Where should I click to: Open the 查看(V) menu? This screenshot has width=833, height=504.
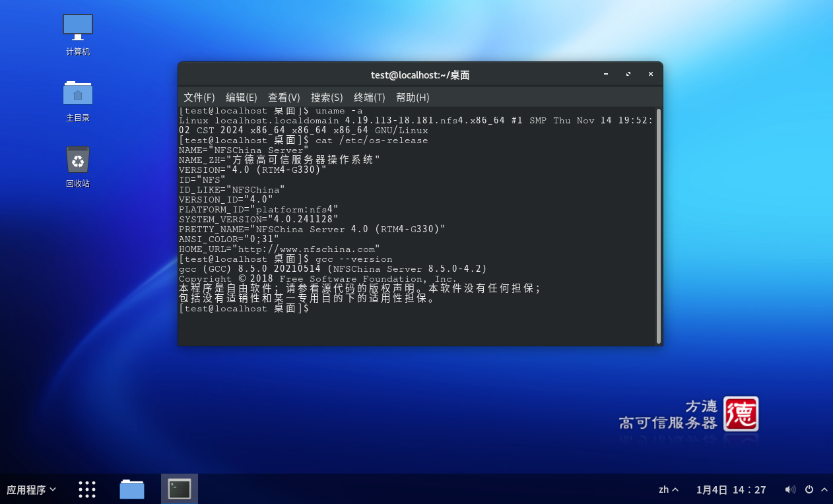284,97
